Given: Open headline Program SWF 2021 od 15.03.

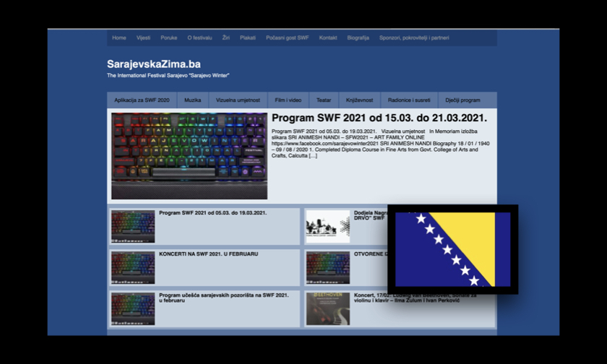Looking at the screenshot, I should (x=379, y=118).
